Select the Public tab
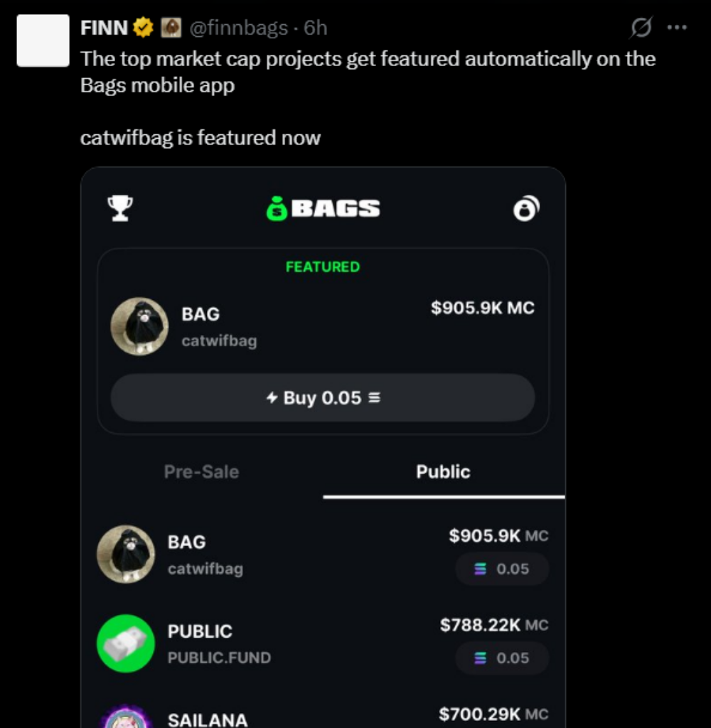 (444, 472)
